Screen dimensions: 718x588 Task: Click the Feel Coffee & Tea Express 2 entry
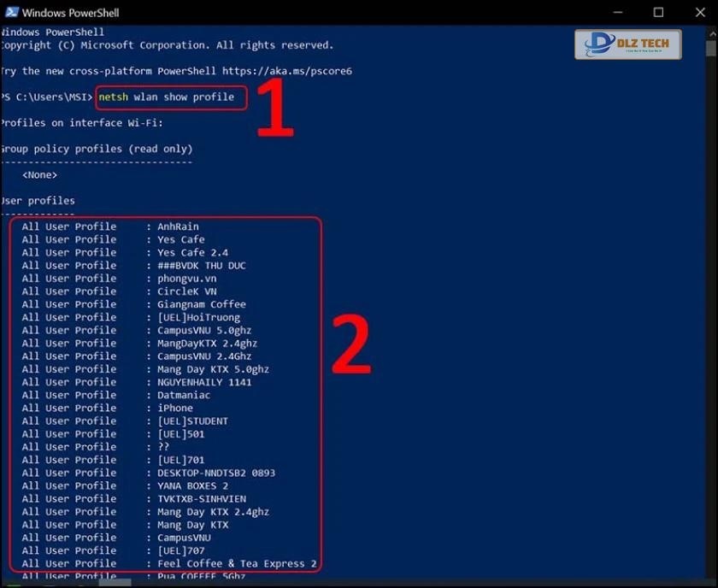(237, 564)
